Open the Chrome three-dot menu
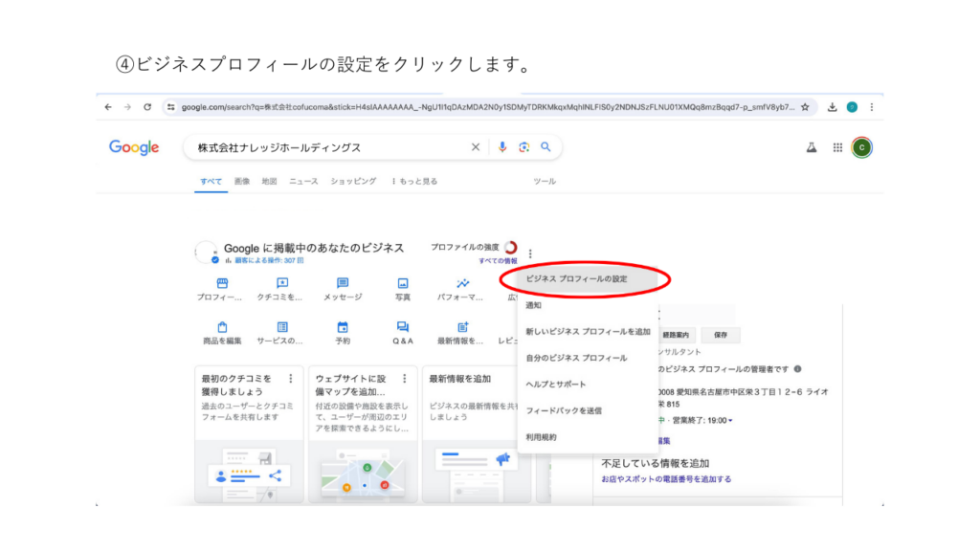Screen dimensions: 980x551 point(872,107)
